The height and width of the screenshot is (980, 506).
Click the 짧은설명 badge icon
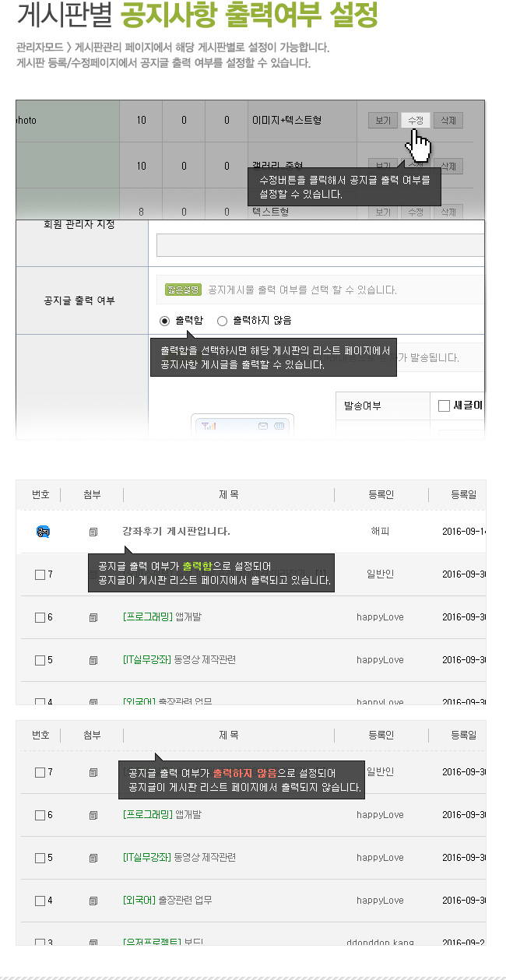[x=184, y=290]
